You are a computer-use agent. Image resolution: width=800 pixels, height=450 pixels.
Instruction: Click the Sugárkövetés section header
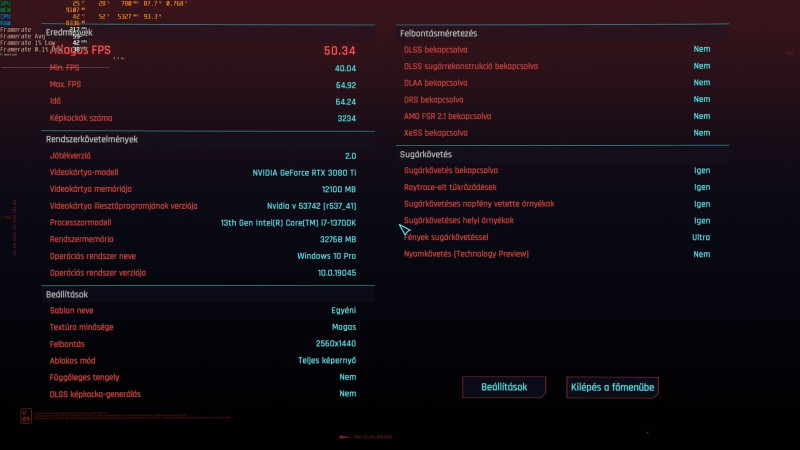(x=426, y=154)
